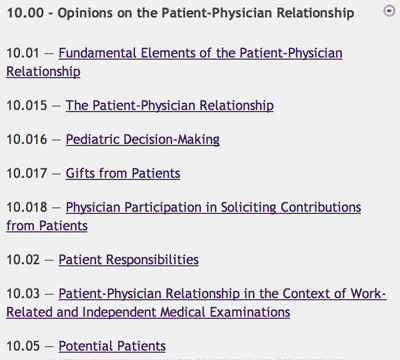Open opinion 10.015 The Patient-Physician Relationship link
Viewport: 400px width, 360px height.
(170, 105)
